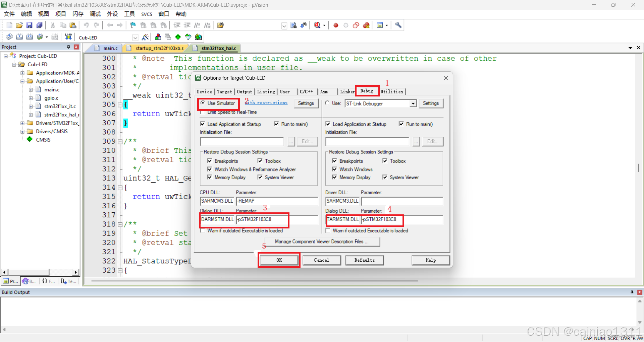Open the editor tab list dropdown arrow
Screen dimensions: 644x342
point(630,48)
